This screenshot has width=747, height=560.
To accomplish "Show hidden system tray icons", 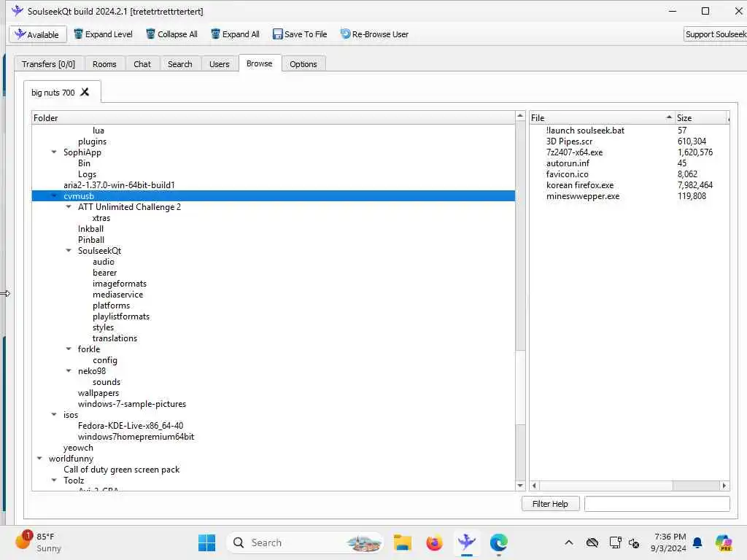I will pyautogui.click(x=569, y=542).
